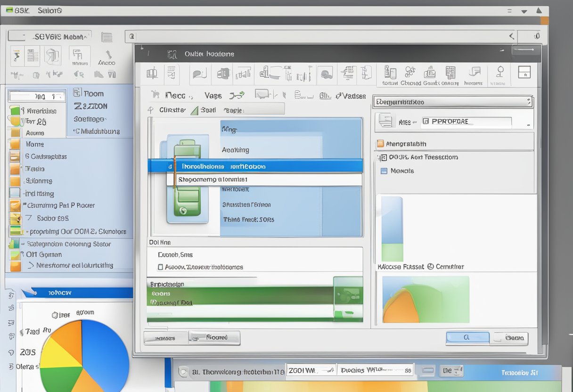Click the open book icon in dialog toolbar

coord(152,74)
